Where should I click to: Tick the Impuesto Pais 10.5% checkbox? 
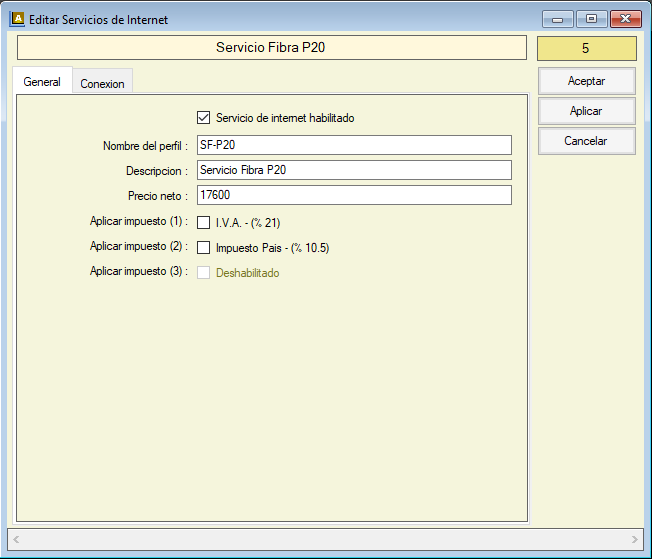click(x=204, y=248)
